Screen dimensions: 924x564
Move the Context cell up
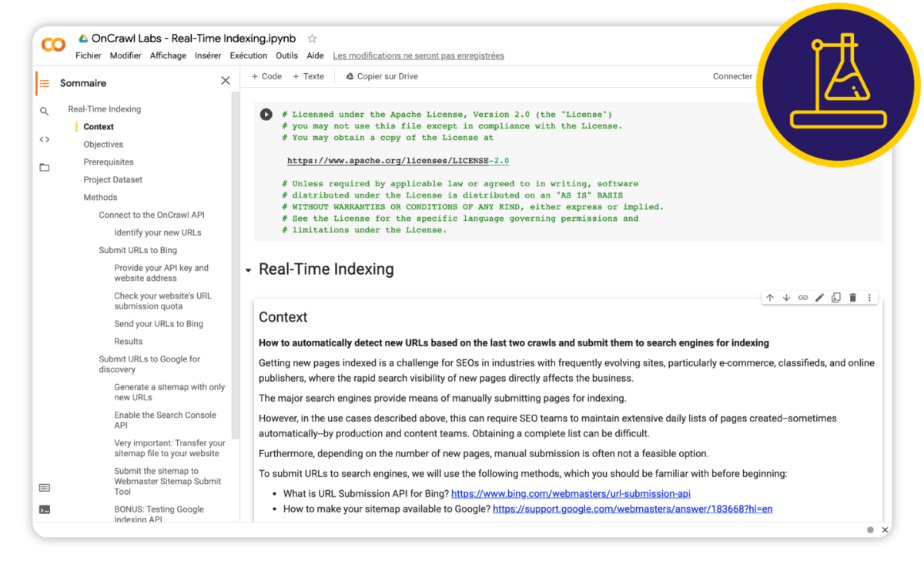[770, 298]
